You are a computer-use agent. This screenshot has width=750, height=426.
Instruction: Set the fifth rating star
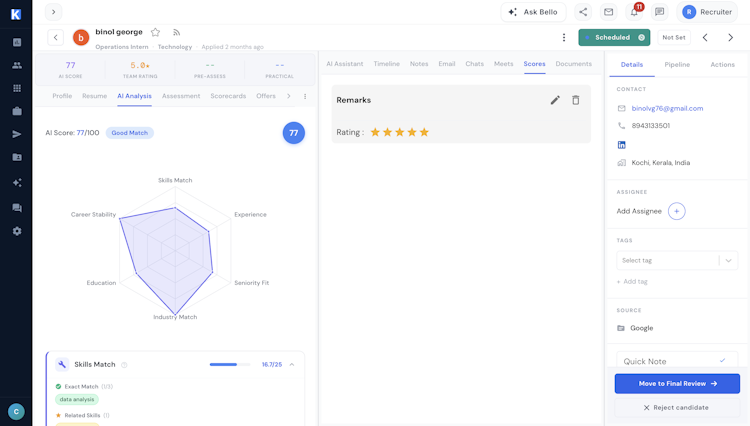click(425, 132)
